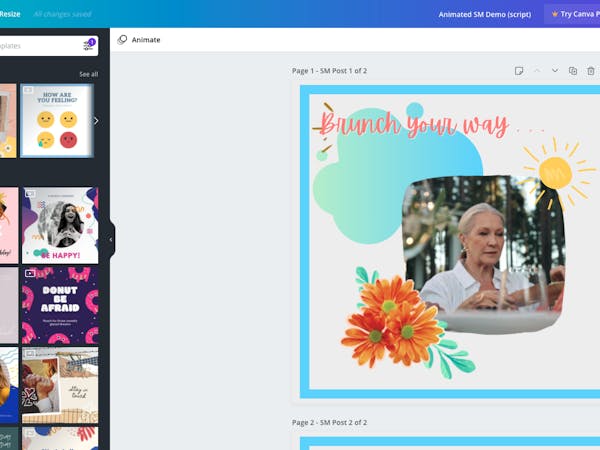Select the torn paper collage template

[60, 385]
